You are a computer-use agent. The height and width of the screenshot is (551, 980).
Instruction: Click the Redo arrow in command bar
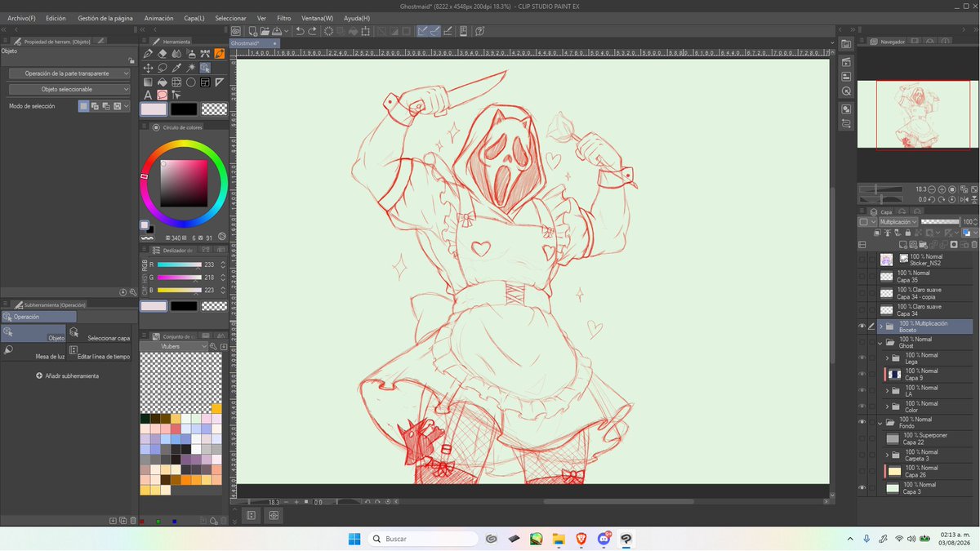coord(312,31)
